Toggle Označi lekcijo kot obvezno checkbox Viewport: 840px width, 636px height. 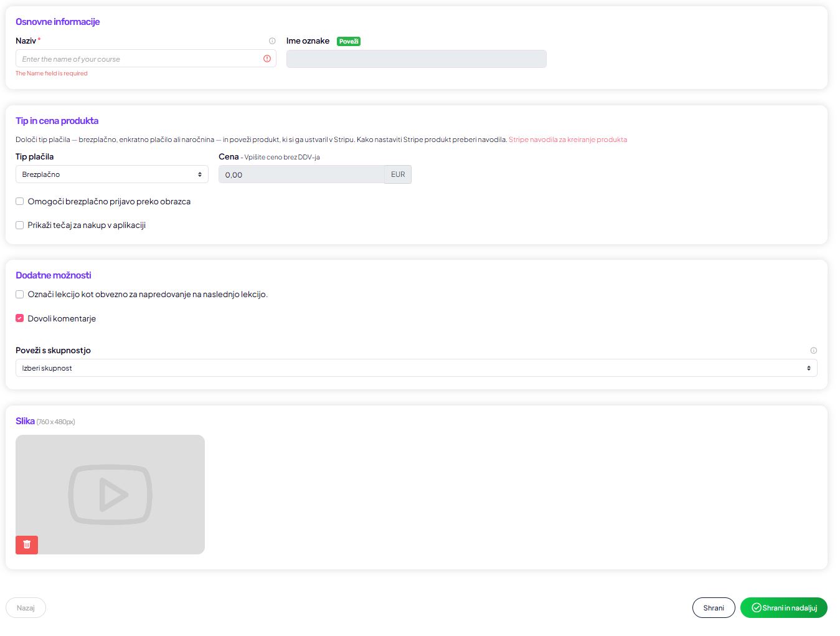click(x=20, y=295)
